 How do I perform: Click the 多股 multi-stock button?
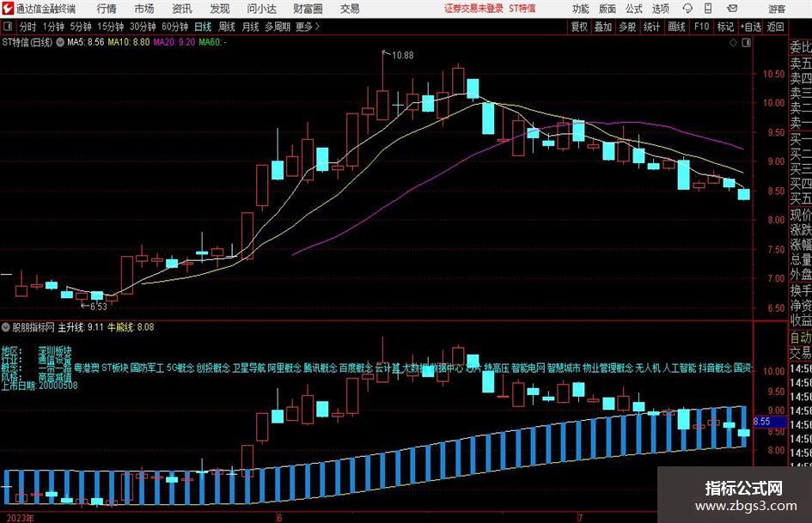[x=627, y=27]
